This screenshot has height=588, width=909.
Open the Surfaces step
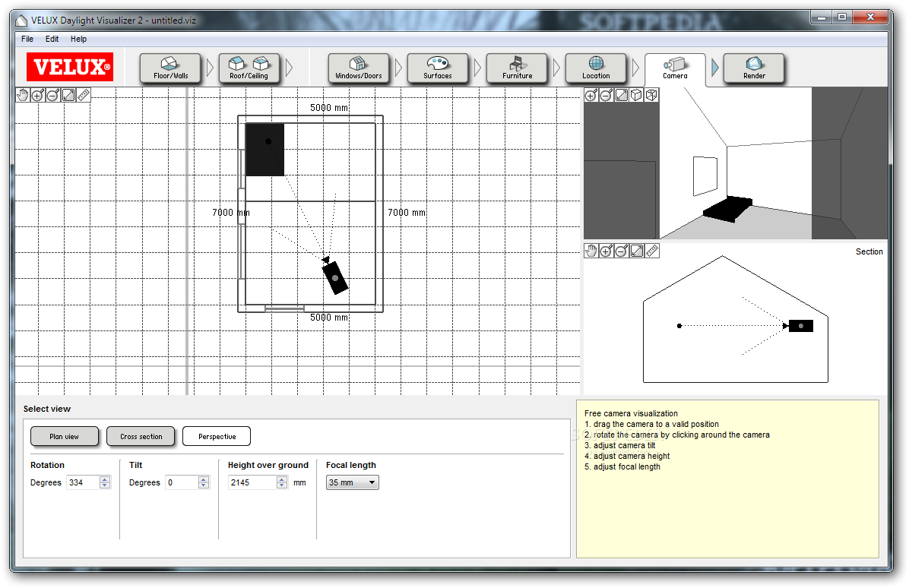[x=438, y=68]
